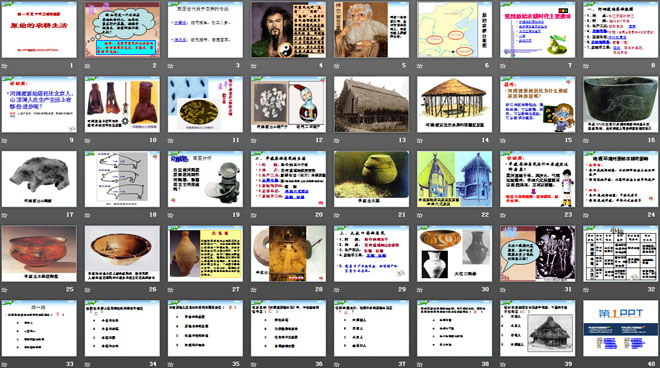Viewport: 660px width, 368px height.
Task: Click the animation star under slide 27
Action: (170, 290)
